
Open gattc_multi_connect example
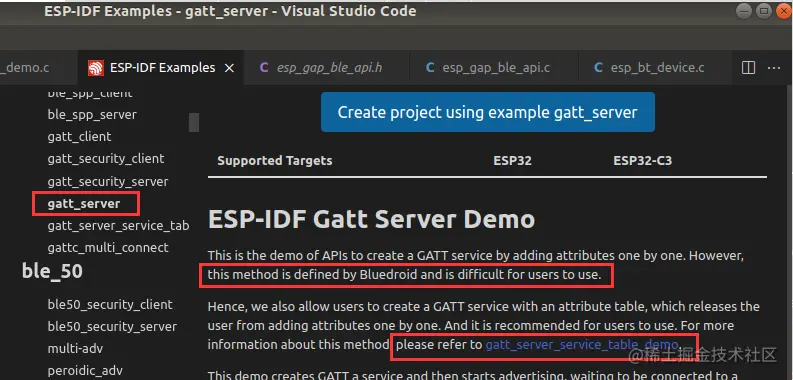(x=108, y=248)
